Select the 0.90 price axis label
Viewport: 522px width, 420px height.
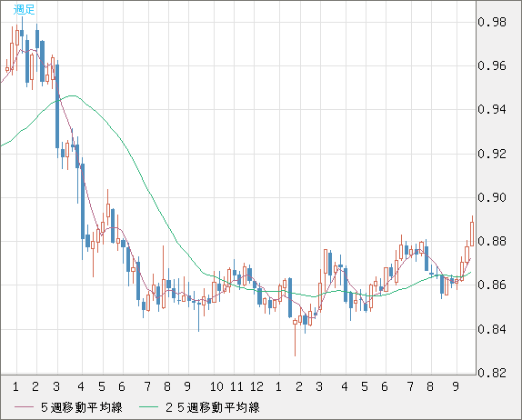tap(492, 197)
